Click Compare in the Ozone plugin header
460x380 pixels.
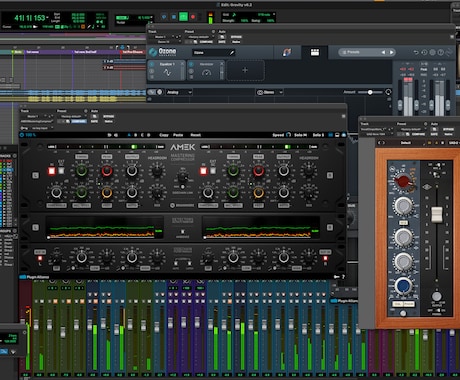coord(206,42)
